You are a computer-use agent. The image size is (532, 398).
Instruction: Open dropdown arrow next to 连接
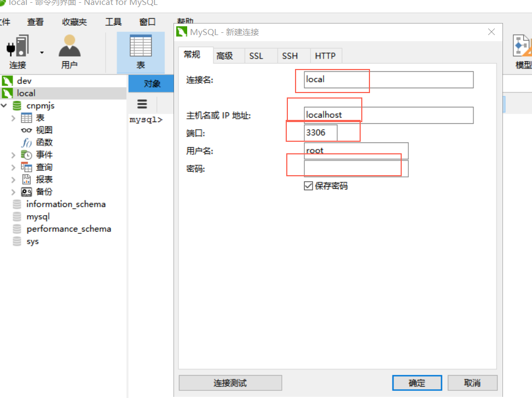[x=42, y=53]
